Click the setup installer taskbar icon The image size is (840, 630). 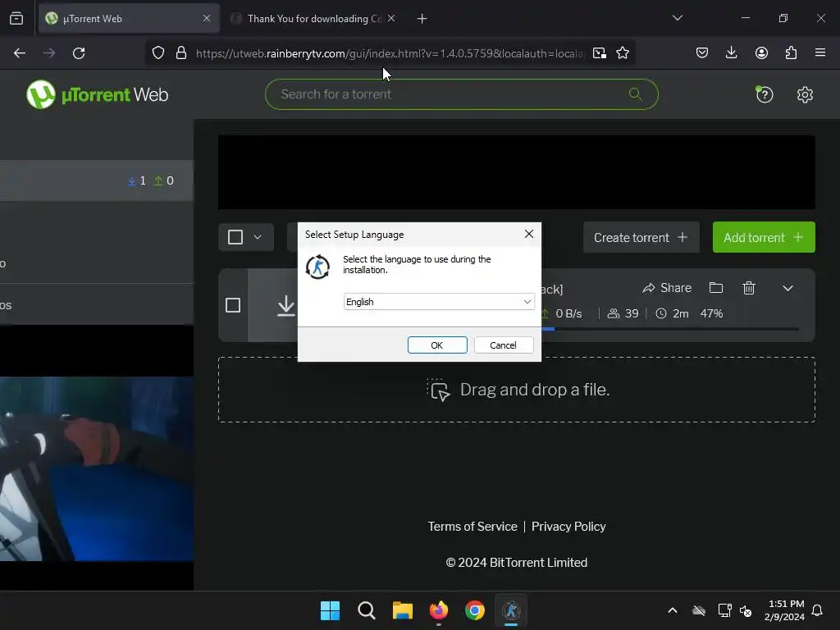coord(511,610)
